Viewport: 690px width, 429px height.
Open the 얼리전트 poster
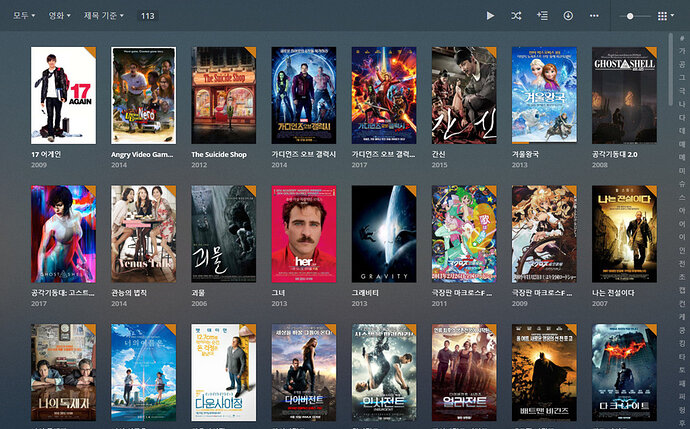click(464, 372)
